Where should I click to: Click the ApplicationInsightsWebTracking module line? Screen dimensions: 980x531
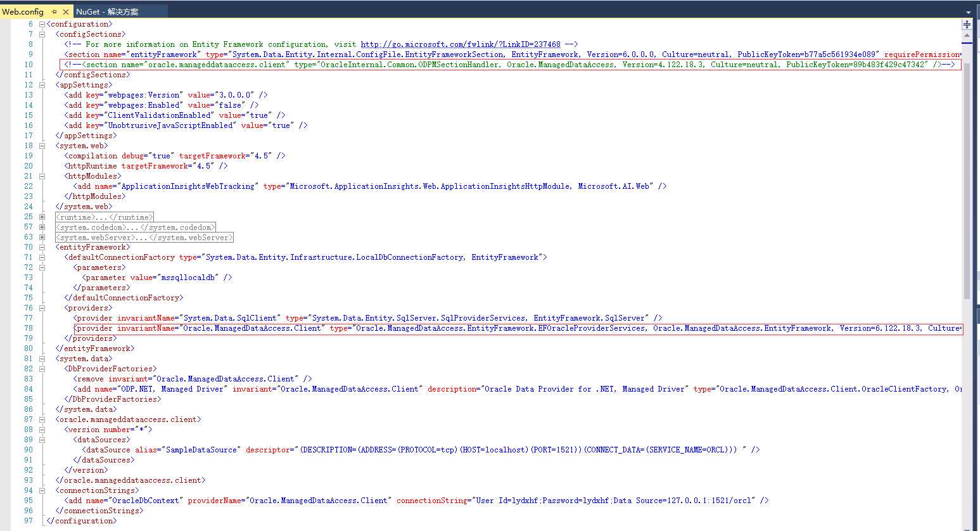(x=370, y=186)
